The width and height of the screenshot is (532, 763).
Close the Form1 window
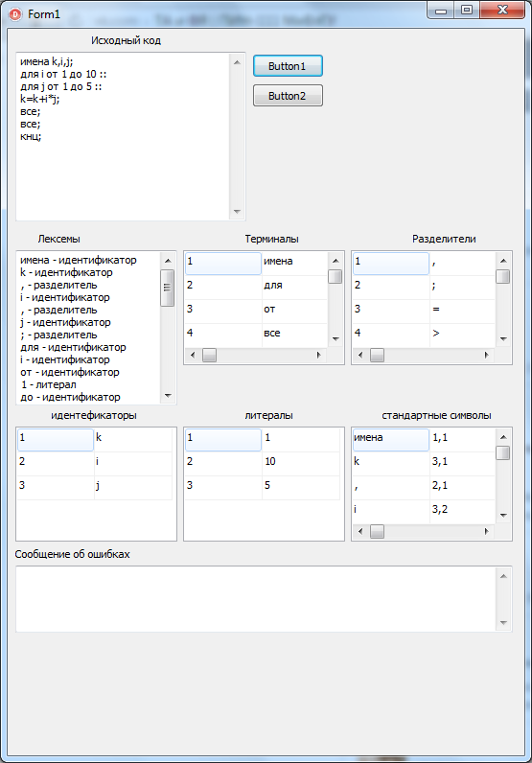pyautogui.click(x=503, y=11)
